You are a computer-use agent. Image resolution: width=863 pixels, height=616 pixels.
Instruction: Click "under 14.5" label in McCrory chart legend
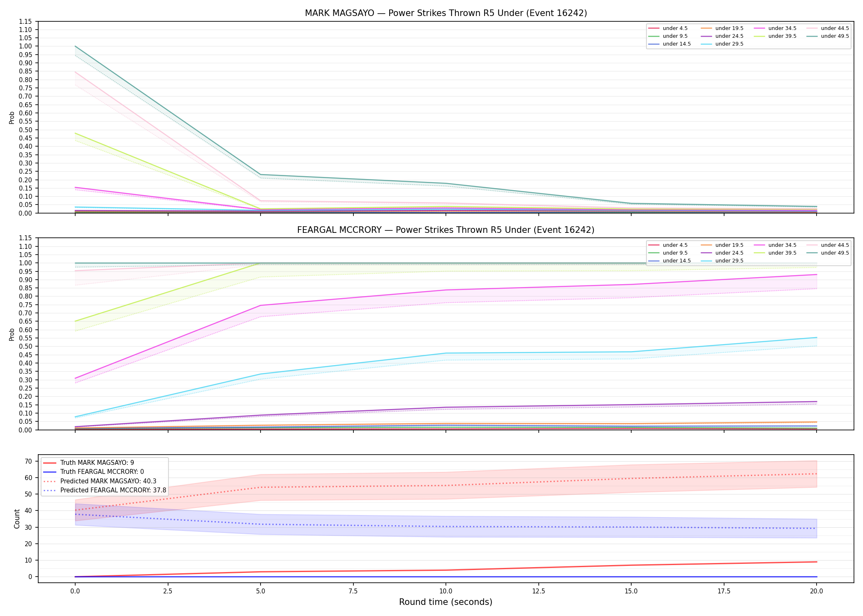coord(676,261)
